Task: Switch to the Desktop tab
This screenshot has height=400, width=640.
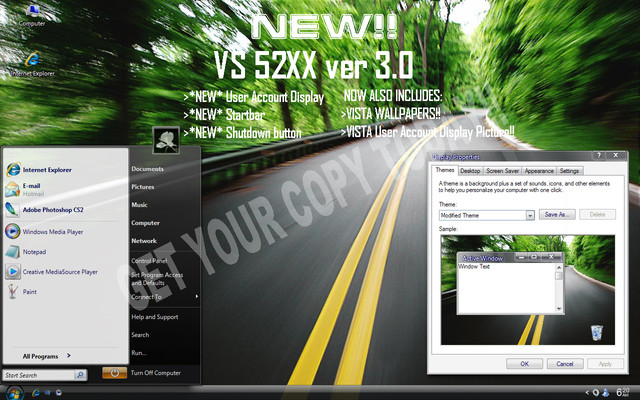Action: pyautogui.click(x=470, y=171)
